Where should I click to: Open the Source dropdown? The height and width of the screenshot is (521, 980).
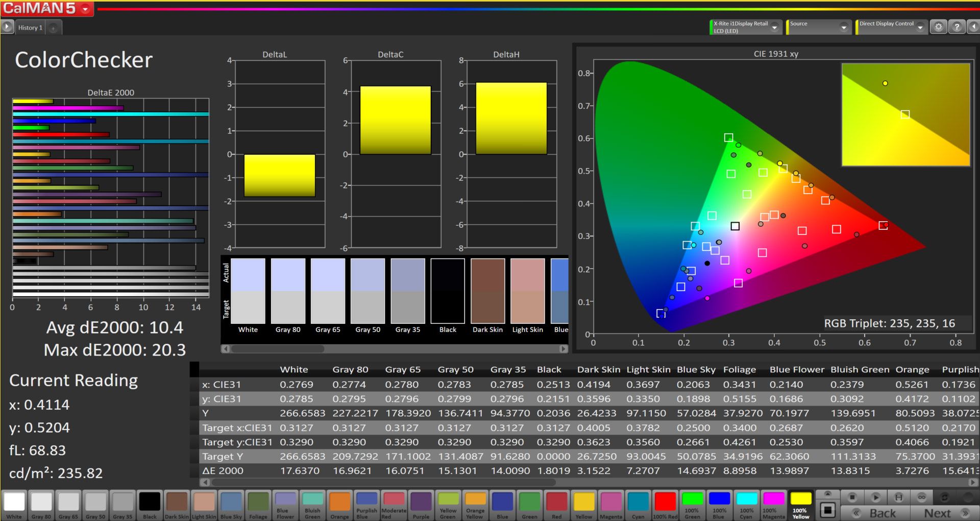844,28
